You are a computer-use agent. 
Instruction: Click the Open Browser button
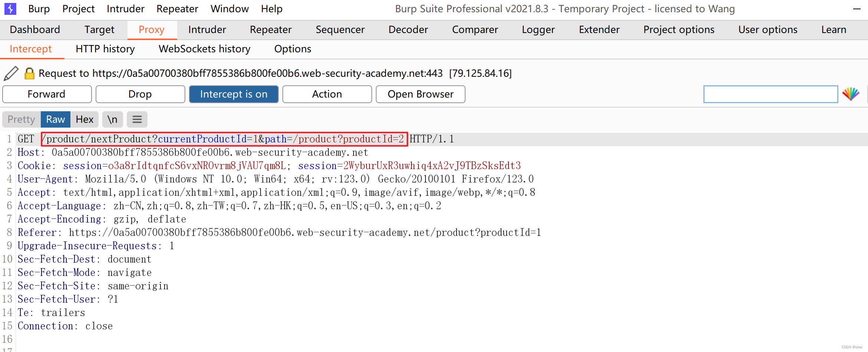[421, 94]
